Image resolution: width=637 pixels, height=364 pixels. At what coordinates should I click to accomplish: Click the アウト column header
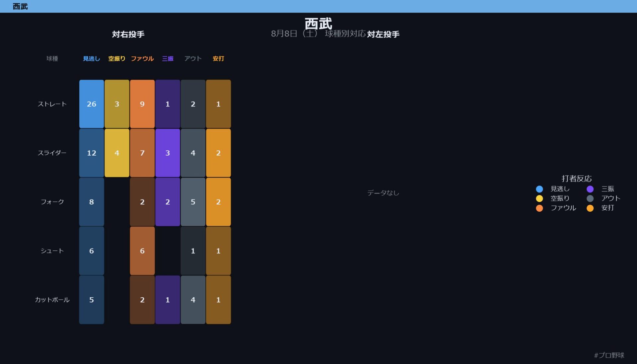[x=193, y=58]
